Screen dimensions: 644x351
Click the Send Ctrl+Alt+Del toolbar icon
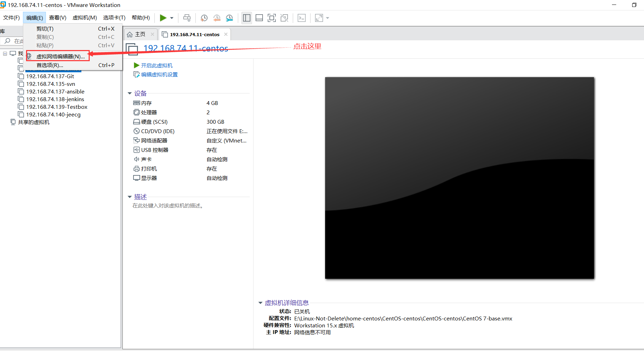pos(187,18)
